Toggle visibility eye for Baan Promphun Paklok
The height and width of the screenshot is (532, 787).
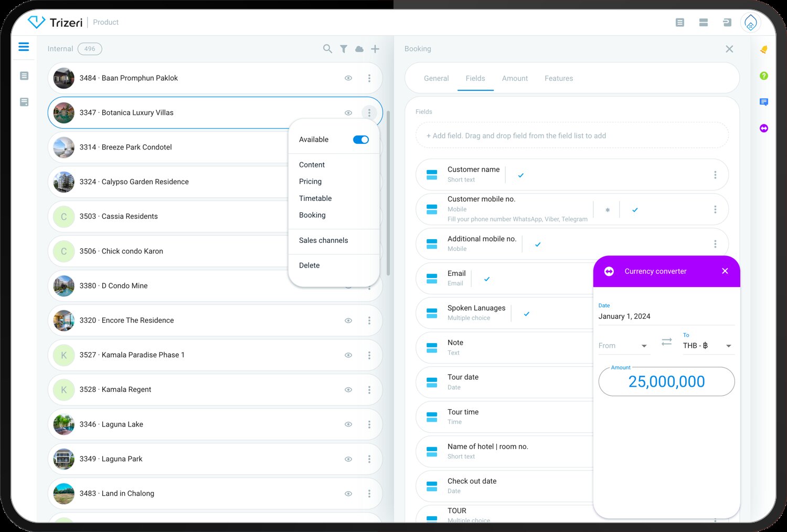(348, 78)
